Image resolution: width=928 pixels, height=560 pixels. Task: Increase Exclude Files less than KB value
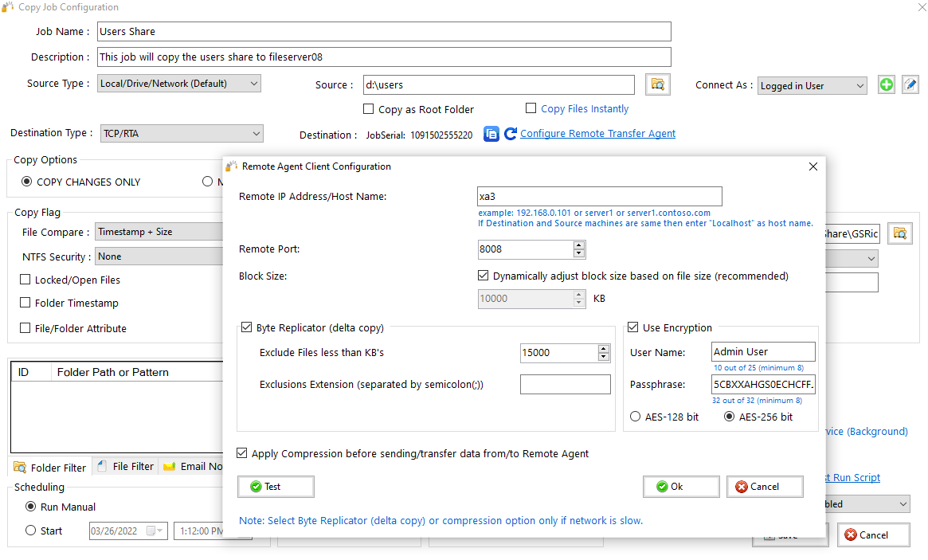tap(604, 349)
